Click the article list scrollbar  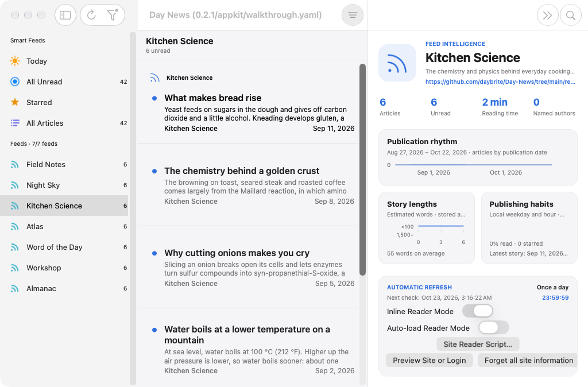pos(362,169)
